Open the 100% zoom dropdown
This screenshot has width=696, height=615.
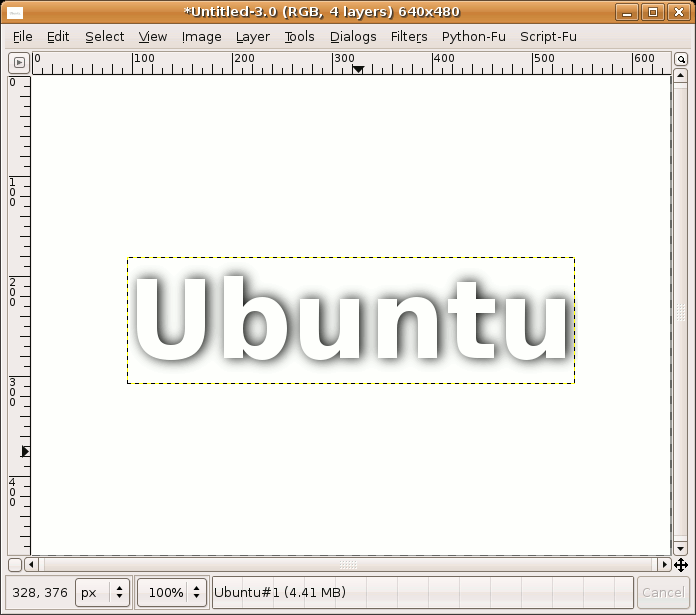click(172, 592)
